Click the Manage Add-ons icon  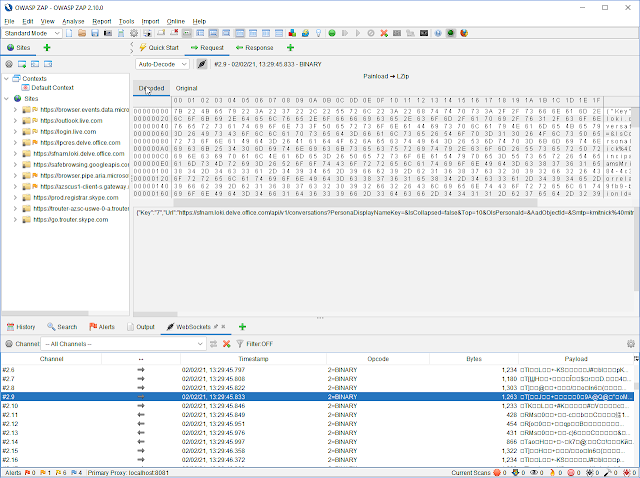pos(292,33)
